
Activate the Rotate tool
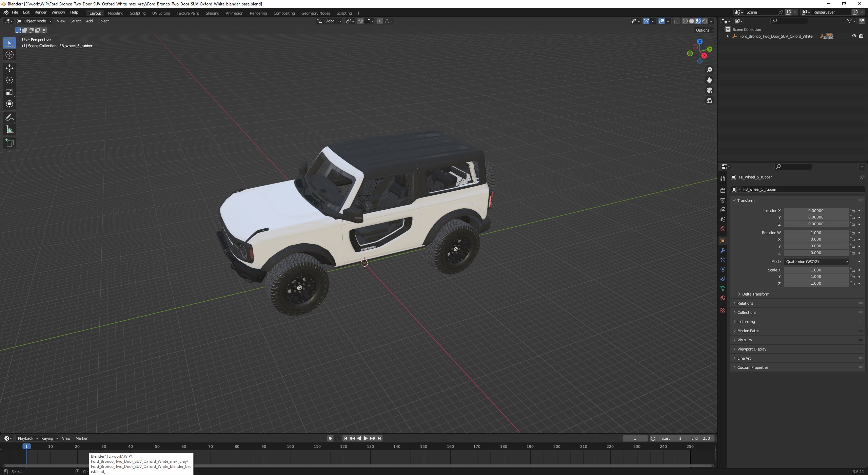coord(9,80)
